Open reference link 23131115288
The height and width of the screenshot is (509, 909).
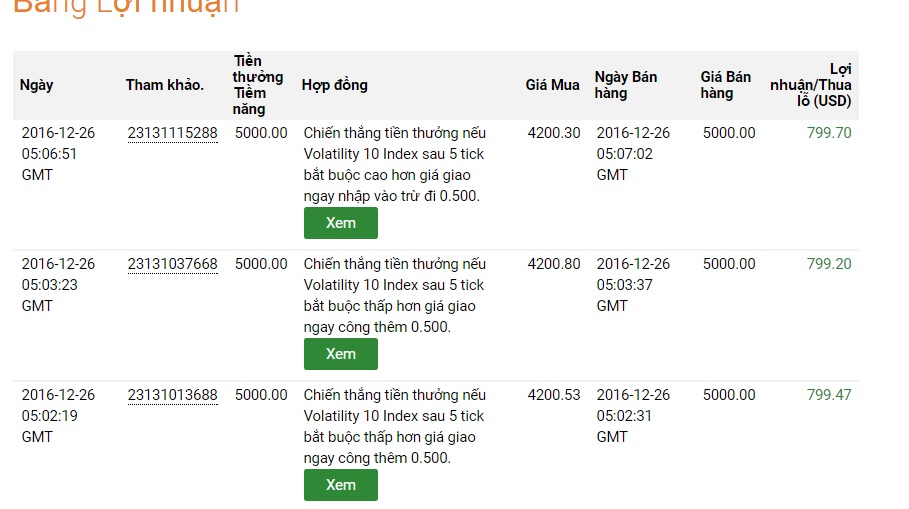click(x=172, y=133)
